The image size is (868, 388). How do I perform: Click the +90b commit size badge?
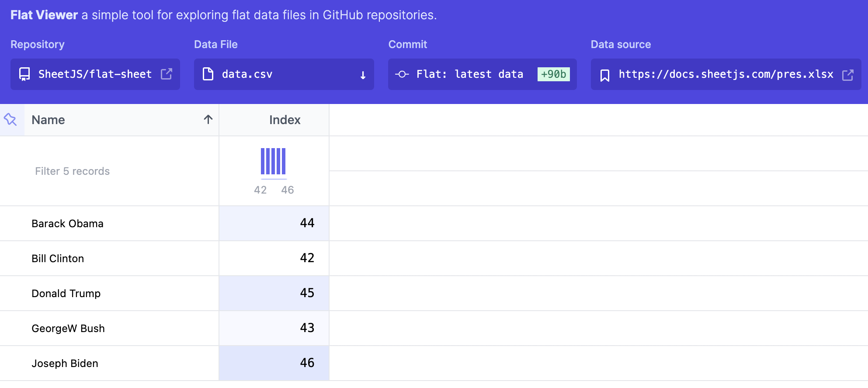pyautogui.click(x=553, y=74)
